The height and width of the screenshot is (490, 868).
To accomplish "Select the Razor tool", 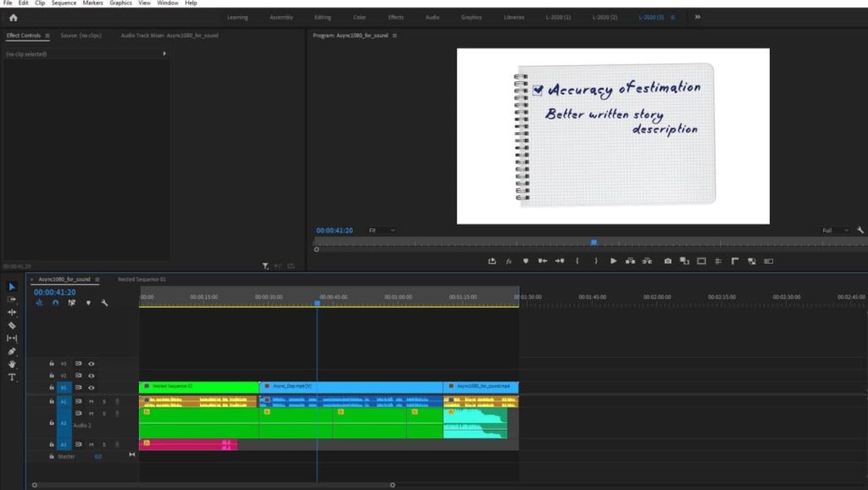I will tap(12, 325).
